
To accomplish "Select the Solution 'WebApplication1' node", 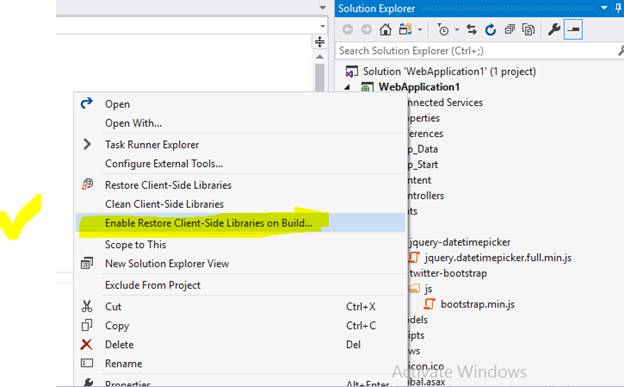I will (449, 72).
